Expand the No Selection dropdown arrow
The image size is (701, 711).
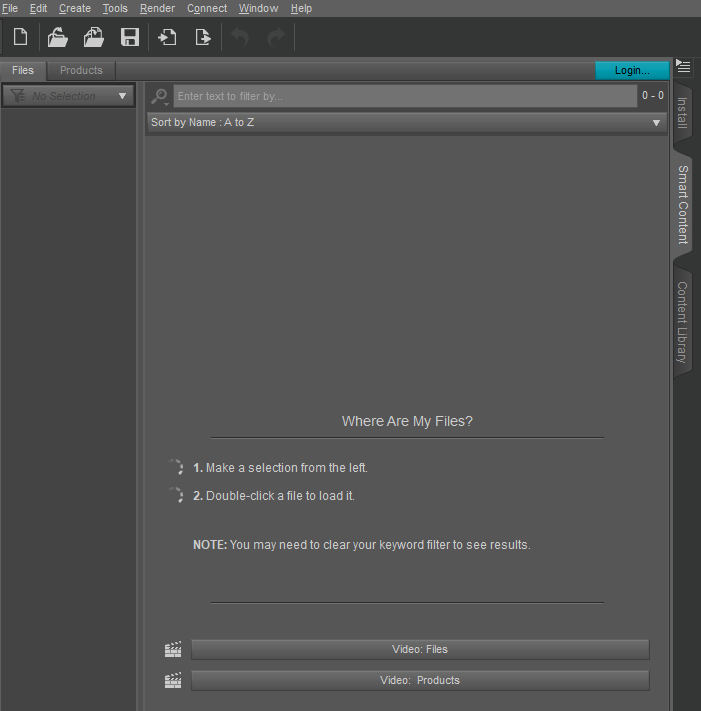click(122, 96)
